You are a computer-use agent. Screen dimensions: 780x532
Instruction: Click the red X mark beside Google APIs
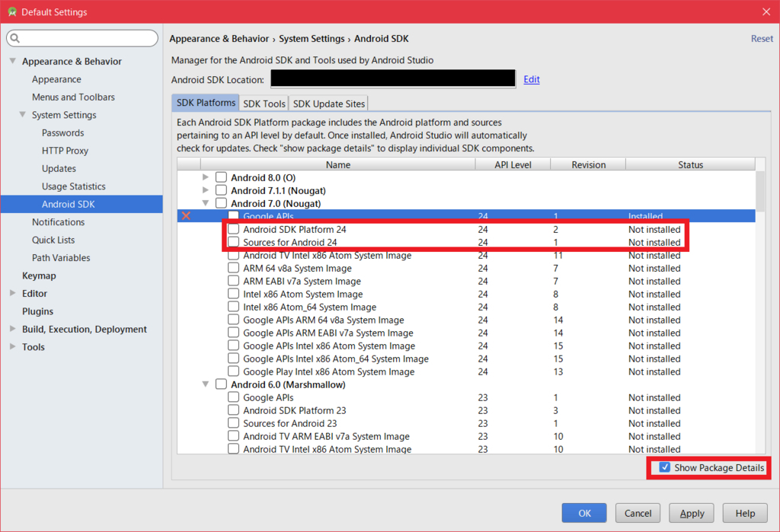click(186, 216)
